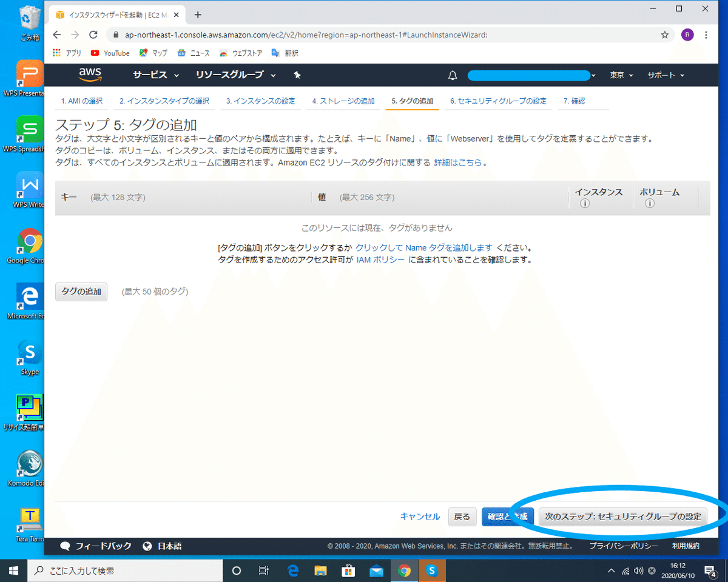Select the 5. タグの追加 tab
This screenshot has width=728, height=582.
click(413, 101)
